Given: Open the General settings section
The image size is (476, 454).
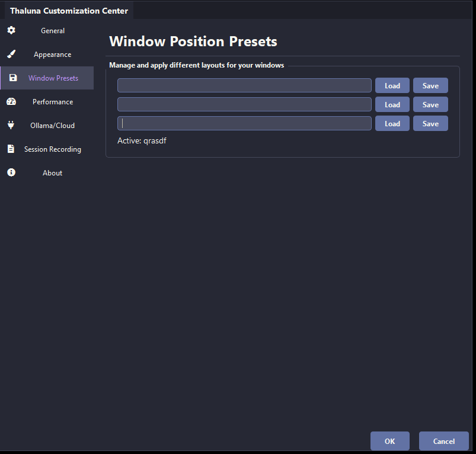Looking at the screenshot, I should tap(47, 31).
